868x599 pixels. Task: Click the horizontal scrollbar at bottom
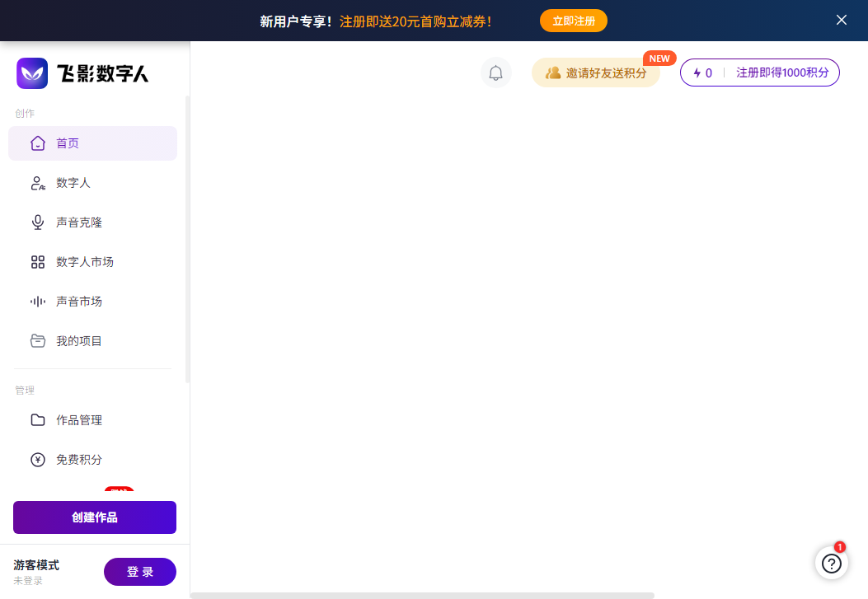click(x=422, y=596)
